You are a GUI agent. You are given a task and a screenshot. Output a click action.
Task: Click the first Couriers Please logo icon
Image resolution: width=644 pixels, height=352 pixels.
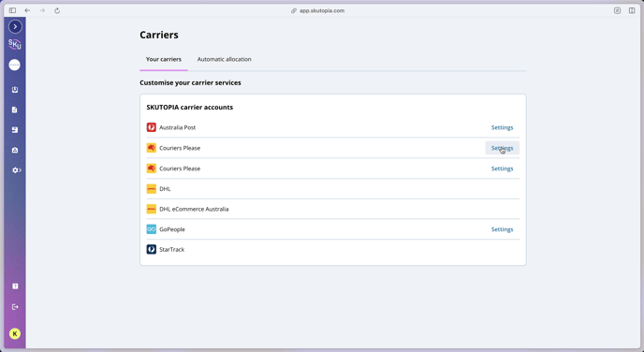pos(152,148)
